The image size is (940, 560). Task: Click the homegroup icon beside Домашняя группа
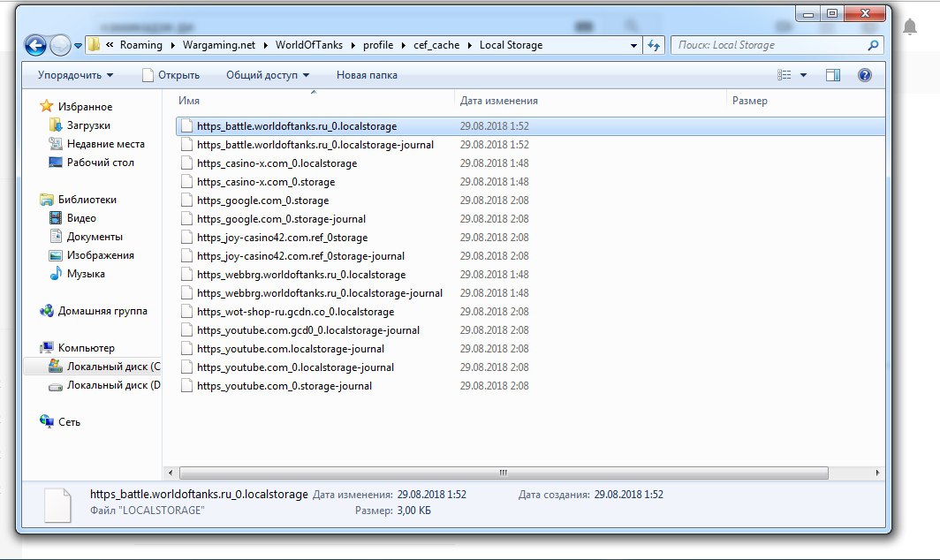pyautogui.click(x=47, y=311)
